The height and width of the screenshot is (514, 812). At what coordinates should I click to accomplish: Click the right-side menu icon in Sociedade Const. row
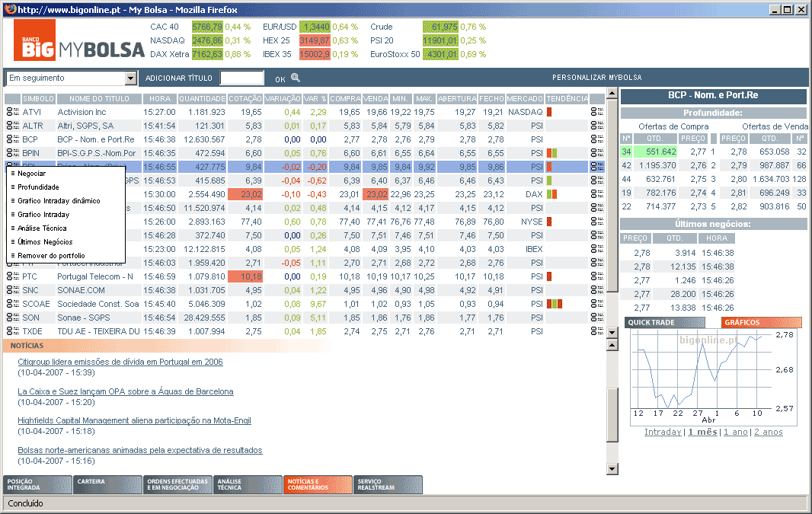(597, 304)
